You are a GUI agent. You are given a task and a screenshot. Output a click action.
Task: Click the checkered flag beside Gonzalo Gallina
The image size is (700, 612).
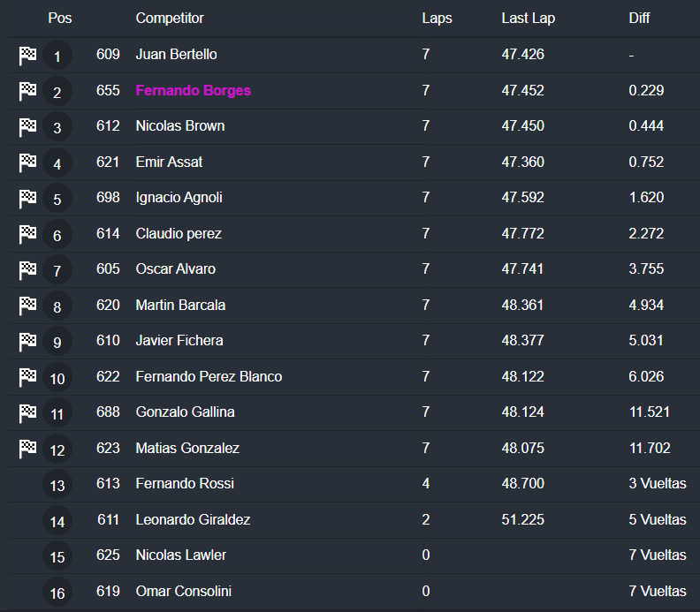27,412
